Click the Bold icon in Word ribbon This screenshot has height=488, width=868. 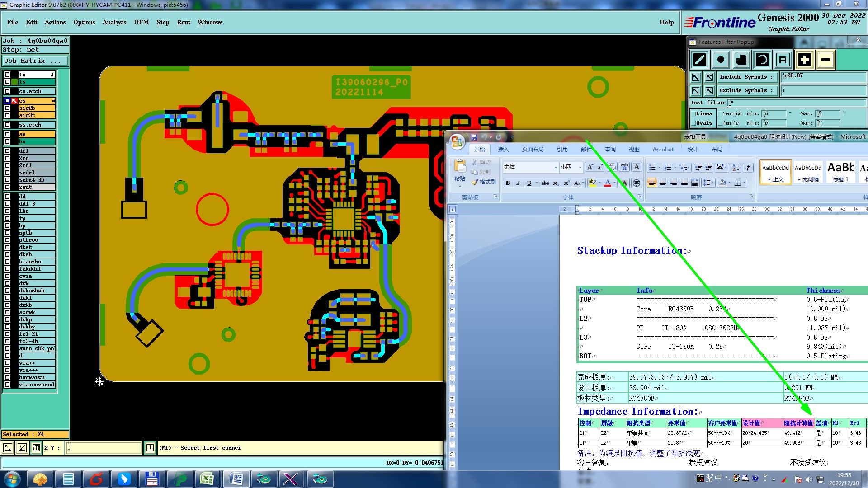click(x=508, y=183)
